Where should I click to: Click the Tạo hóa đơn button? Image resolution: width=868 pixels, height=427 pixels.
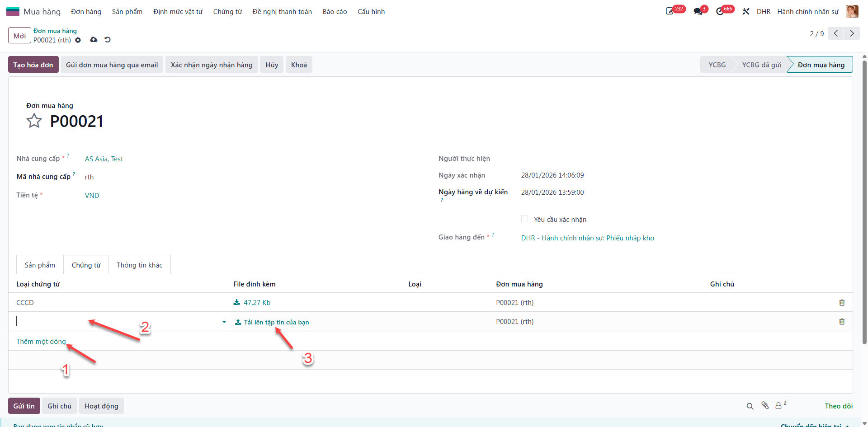33,65
